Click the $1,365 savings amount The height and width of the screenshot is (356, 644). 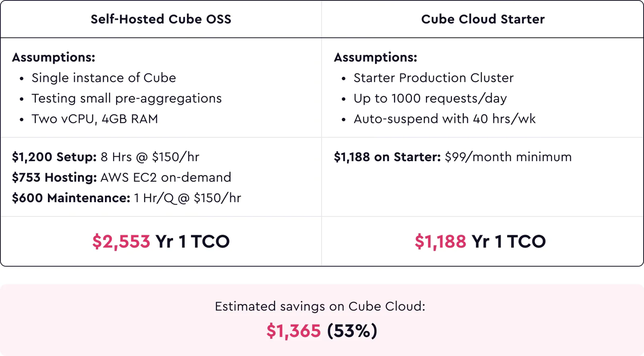pyautogui.click(x=293, y=331)
